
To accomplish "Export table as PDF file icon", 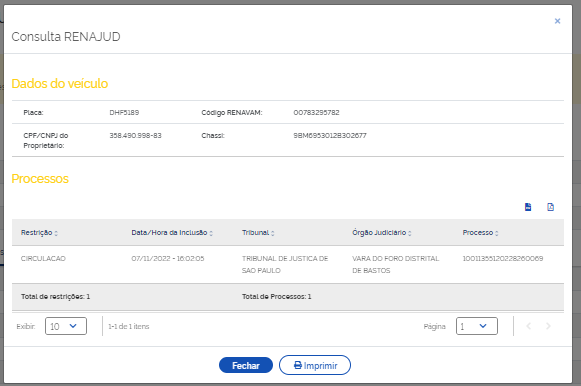I will pos(551,207).
